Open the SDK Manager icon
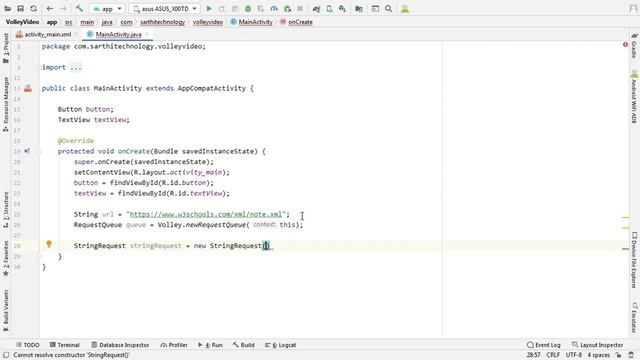640x360 pixels. point(342,9)
